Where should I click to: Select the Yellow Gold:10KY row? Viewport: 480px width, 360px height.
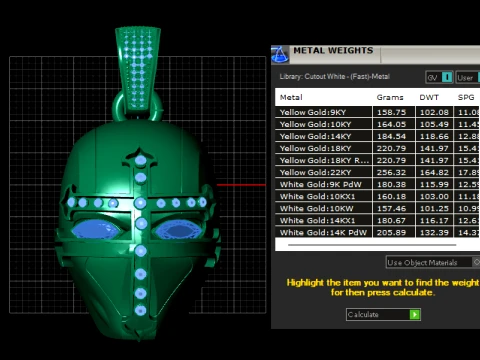377,124
